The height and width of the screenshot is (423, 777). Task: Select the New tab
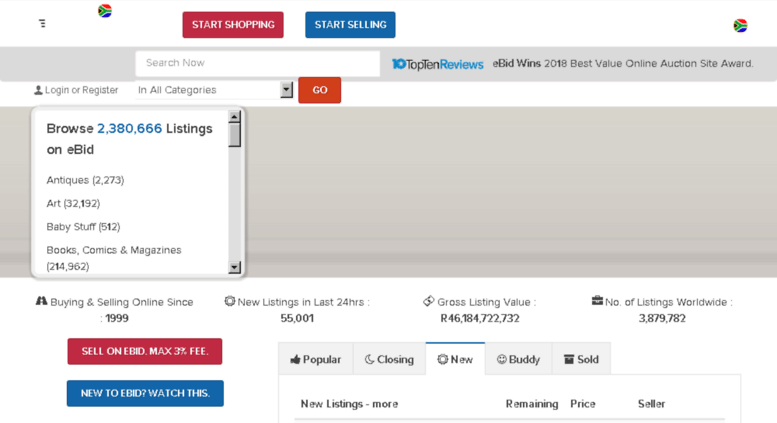(455, 359)
